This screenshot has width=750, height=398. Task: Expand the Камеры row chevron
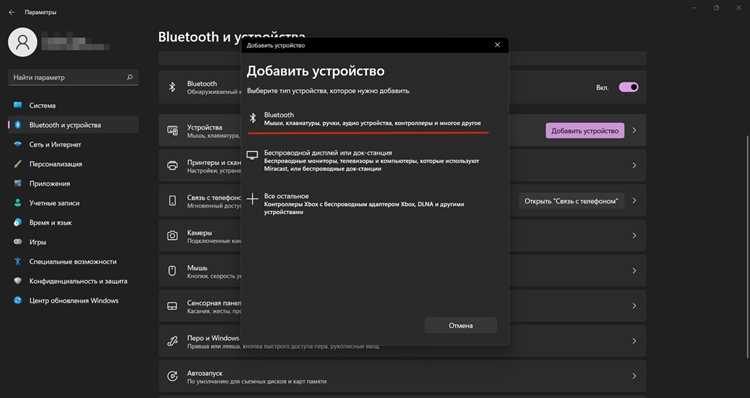pos(635,236)
